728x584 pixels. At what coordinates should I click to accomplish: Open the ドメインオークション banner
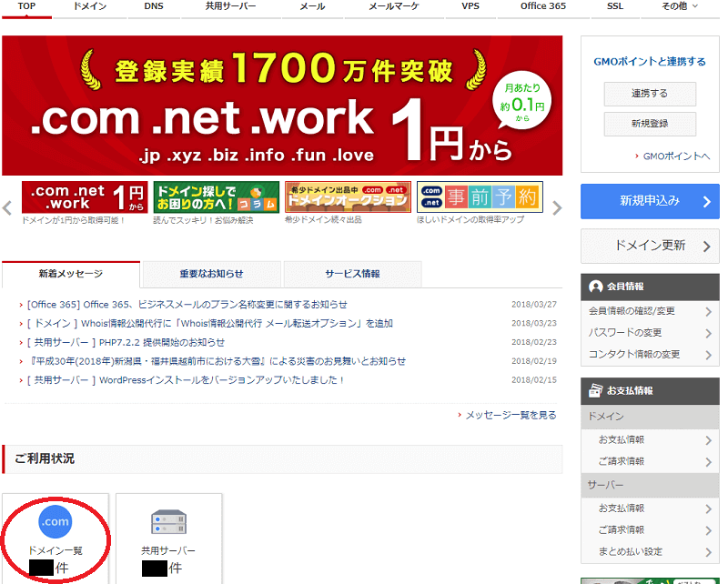click(x=348, y=197)
